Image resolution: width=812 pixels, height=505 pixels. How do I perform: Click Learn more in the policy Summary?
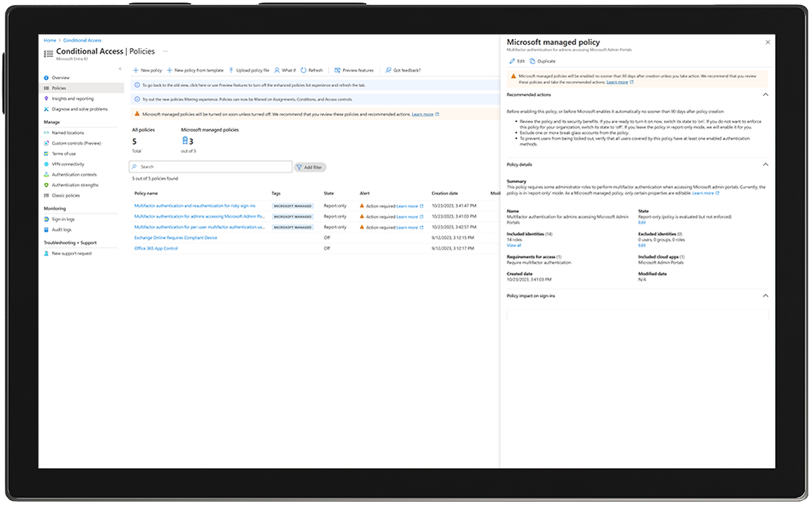click(703, 193)
